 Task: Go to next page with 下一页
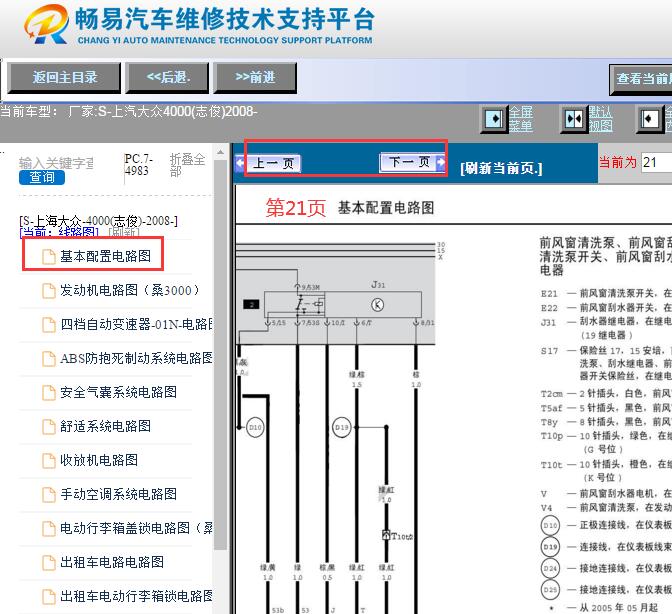pos(409,162)
